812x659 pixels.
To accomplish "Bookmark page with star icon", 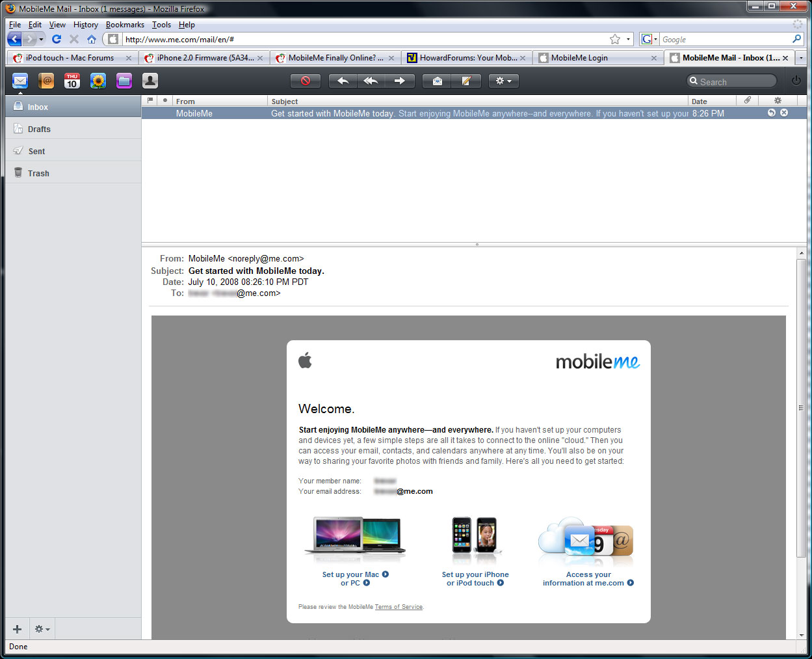I will (x=615, y=40).
